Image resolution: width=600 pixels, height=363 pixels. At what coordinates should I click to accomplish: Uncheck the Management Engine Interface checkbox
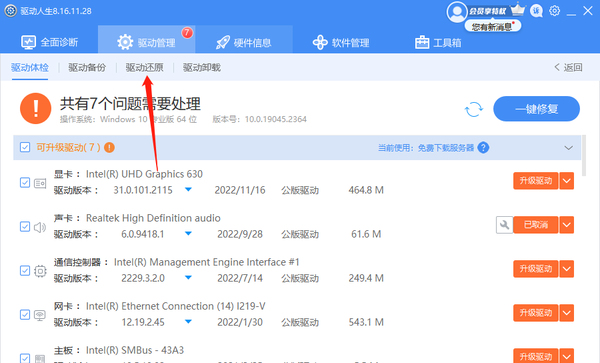pyautogui.click(x=25, y=270)
